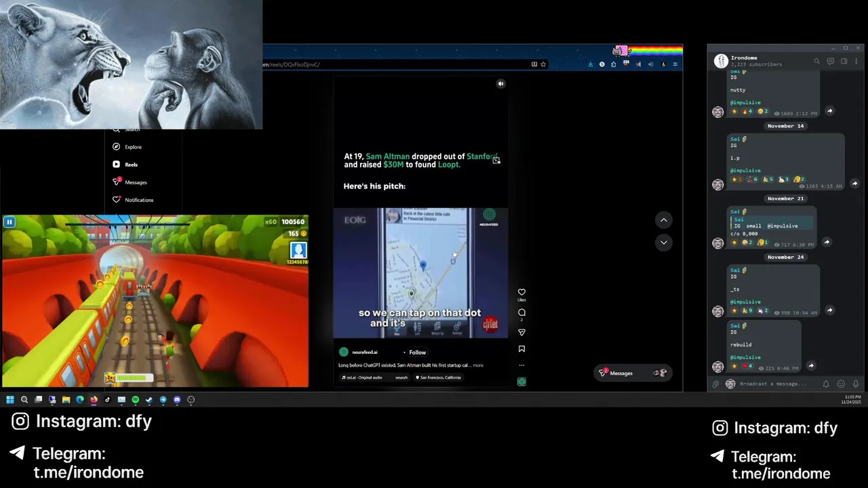Click @impulsive mention in the 'rebuild' post
This screenshot has width=868, height=488.
tap(745, 357)
